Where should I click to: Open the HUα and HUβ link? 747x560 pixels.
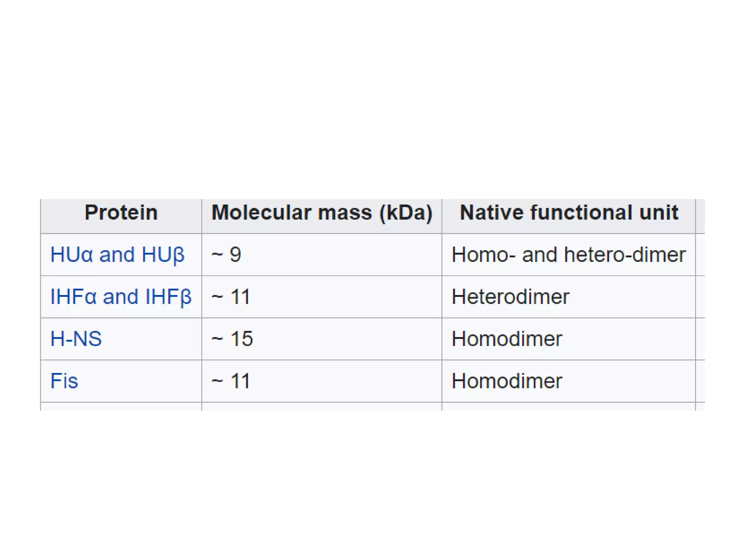pos(117,254)
